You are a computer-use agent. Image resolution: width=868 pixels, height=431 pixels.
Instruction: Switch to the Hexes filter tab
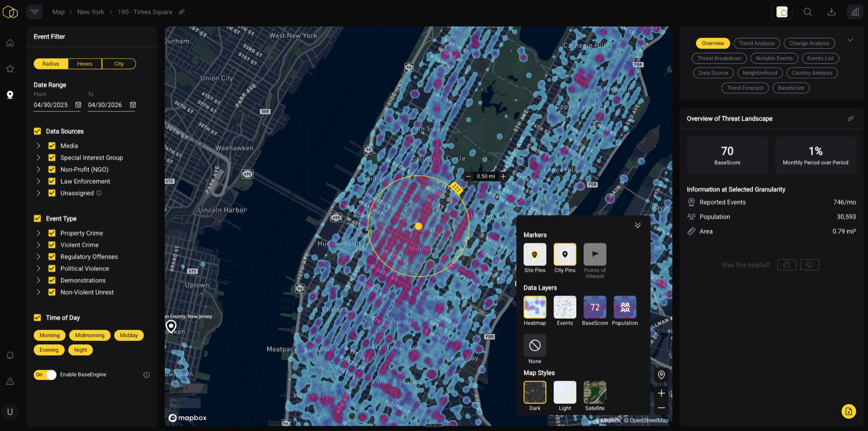(85, 64)
